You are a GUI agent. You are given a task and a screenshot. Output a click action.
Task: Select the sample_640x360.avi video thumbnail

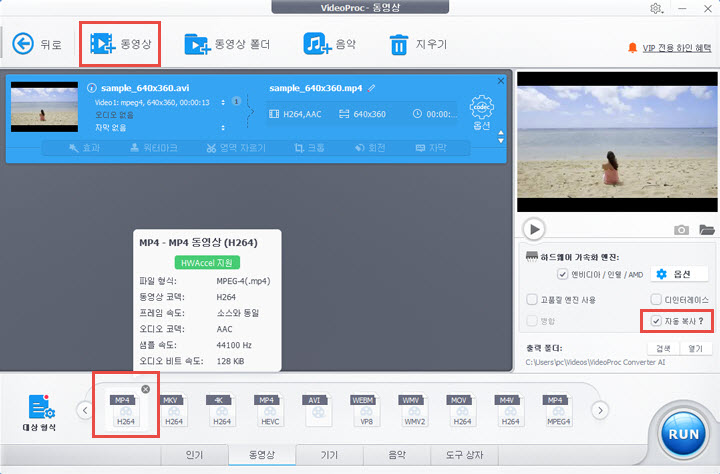pos(45,107)
